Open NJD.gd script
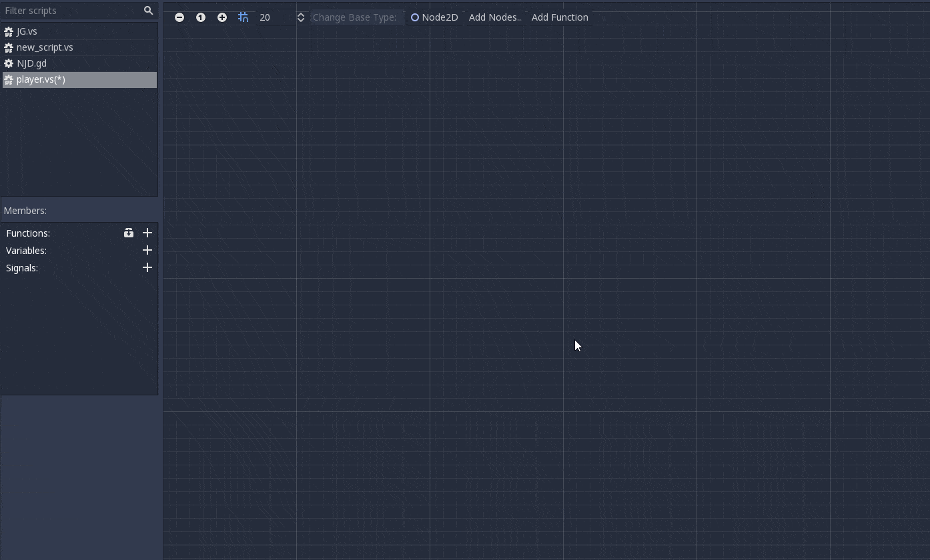930x560 pixels. point(79,63)
